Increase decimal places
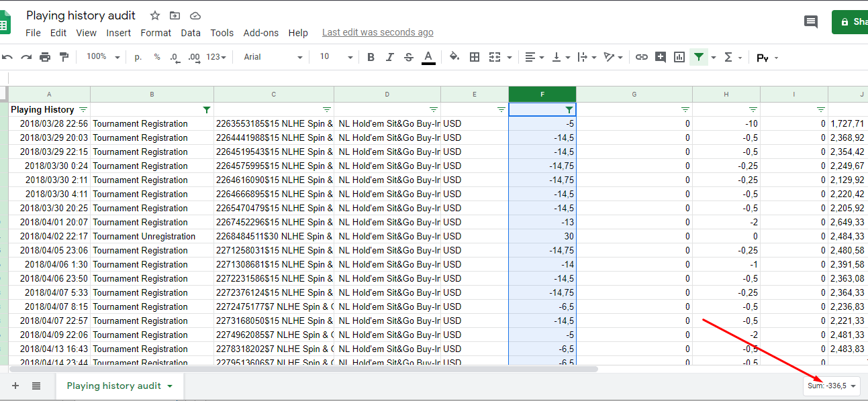The width and height of the screenshot is (868, 401). point(194,57)
